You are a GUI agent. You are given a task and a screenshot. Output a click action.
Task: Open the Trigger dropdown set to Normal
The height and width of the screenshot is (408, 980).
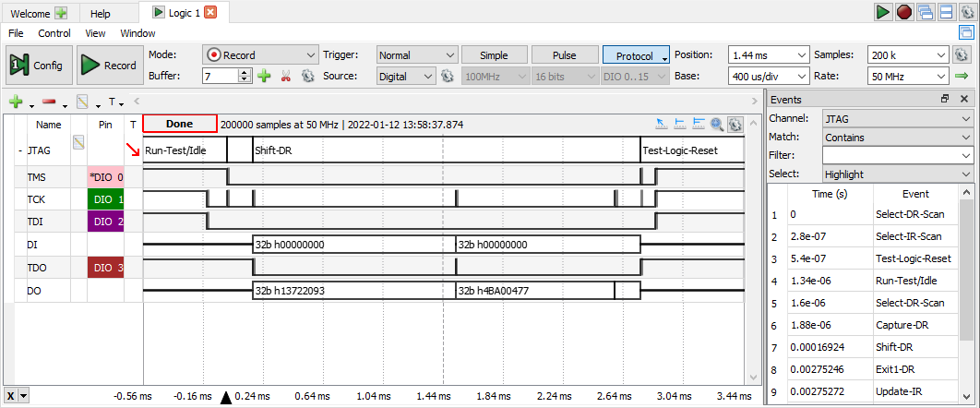click(x=417, y=54)
